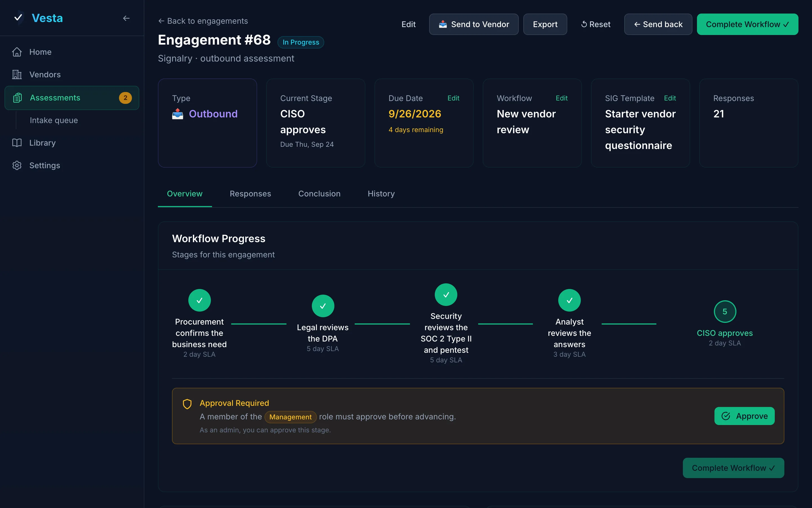Open the Conclusion tab
This screenshot has height=508, width=812.
point(319,194)
